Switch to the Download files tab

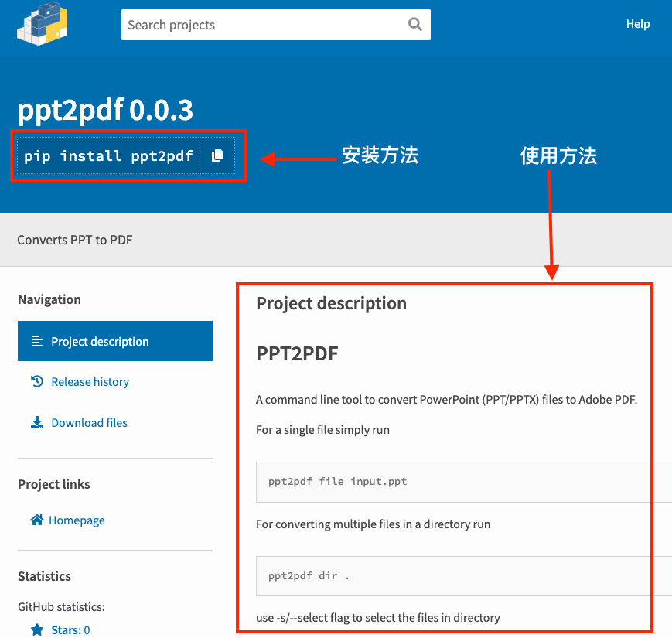pyautogui.click(x=89, y=423)
